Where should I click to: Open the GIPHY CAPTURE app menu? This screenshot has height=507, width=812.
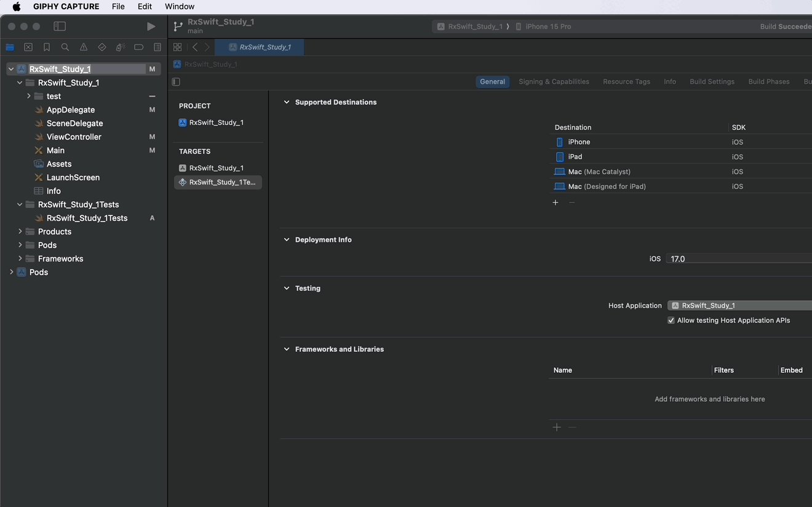pos(66,7)
